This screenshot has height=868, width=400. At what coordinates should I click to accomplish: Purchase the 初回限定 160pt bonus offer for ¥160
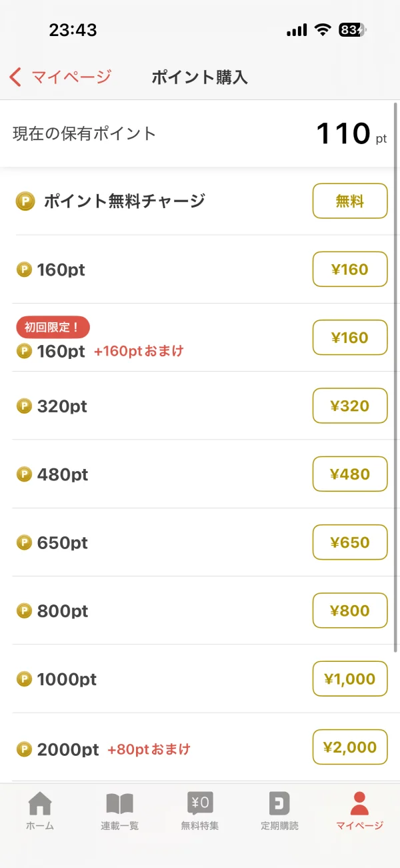pos(350,338)
